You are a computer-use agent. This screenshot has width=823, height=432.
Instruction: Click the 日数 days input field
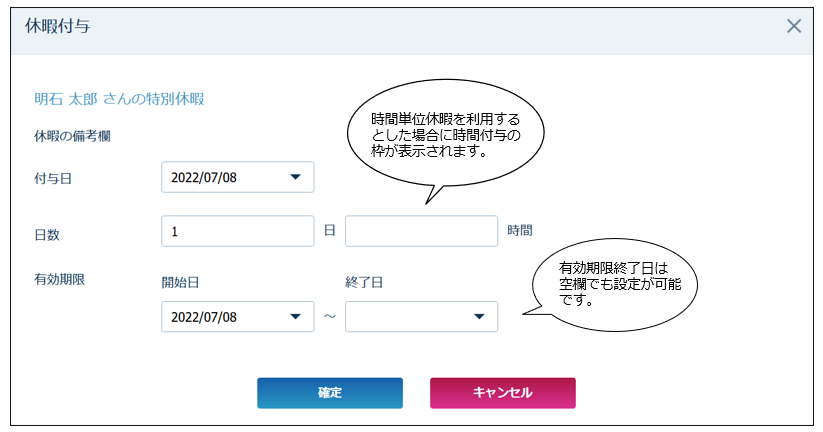pyautogui.click(x=238, y=231)
